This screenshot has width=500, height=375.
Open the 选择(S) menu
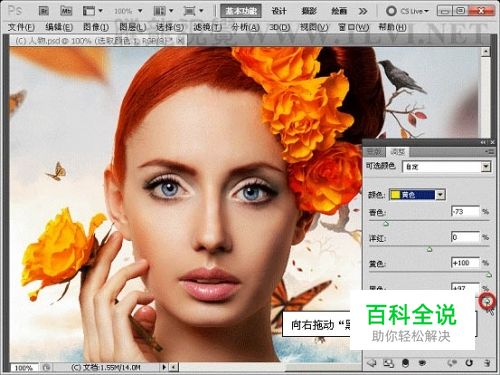coord(170,27)
